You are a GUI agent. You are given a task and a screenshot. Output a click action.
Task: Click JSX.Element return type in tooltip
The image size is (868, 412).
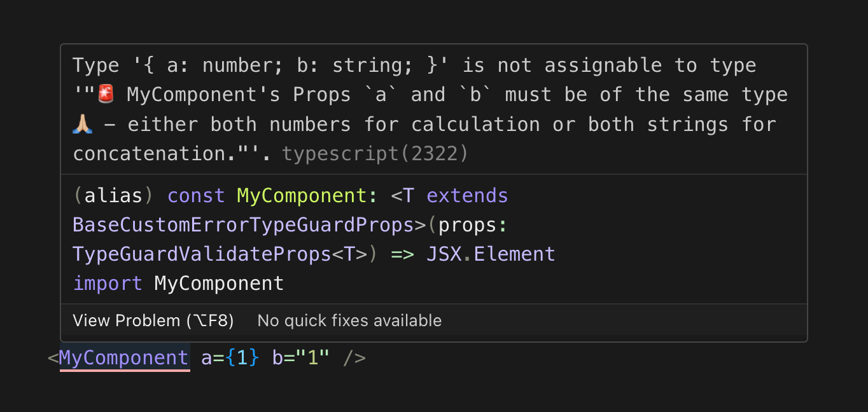[491, 254]
